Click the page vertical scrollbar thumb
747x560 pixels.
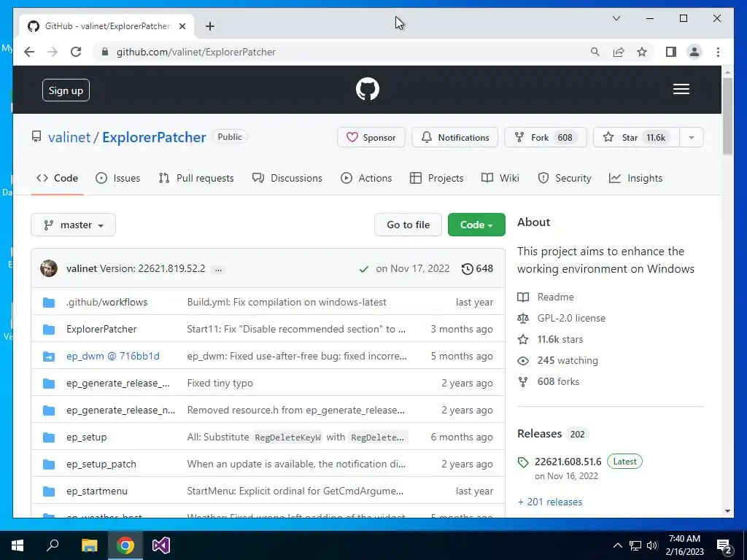[x=727, y=116]
